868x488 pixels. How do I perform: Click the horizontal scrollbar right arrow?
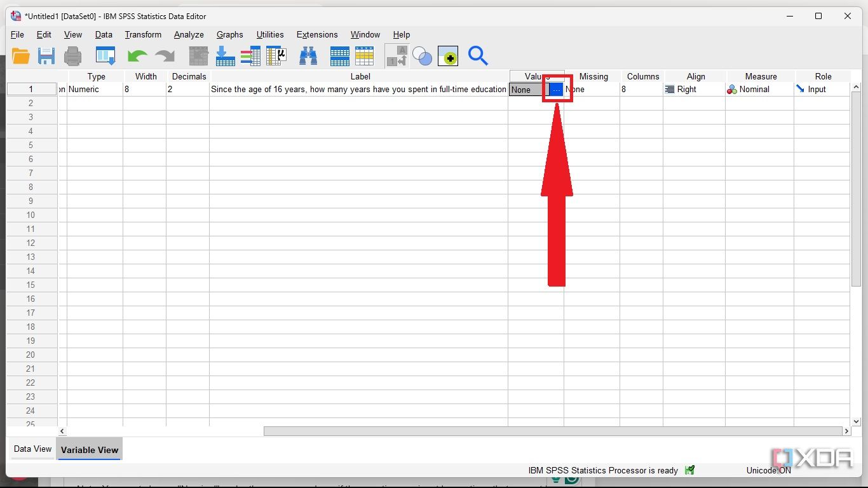(x=846, y=431)
